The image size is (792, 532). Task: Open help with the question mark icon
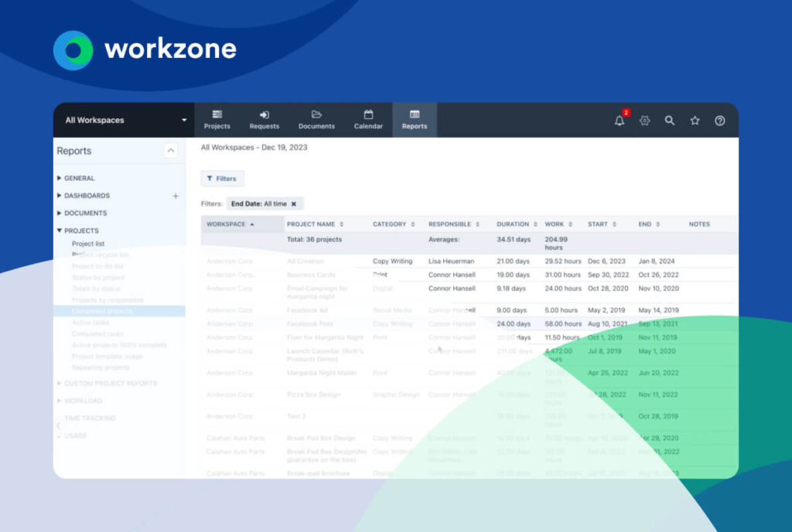[720, 121]
